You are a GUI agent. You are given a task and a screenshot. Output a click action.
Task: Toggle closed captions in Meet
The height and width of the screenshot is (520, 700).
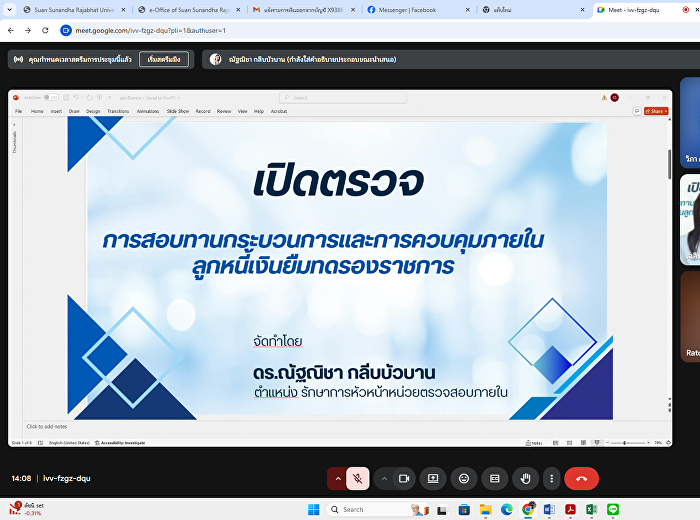tap(495, 478)
